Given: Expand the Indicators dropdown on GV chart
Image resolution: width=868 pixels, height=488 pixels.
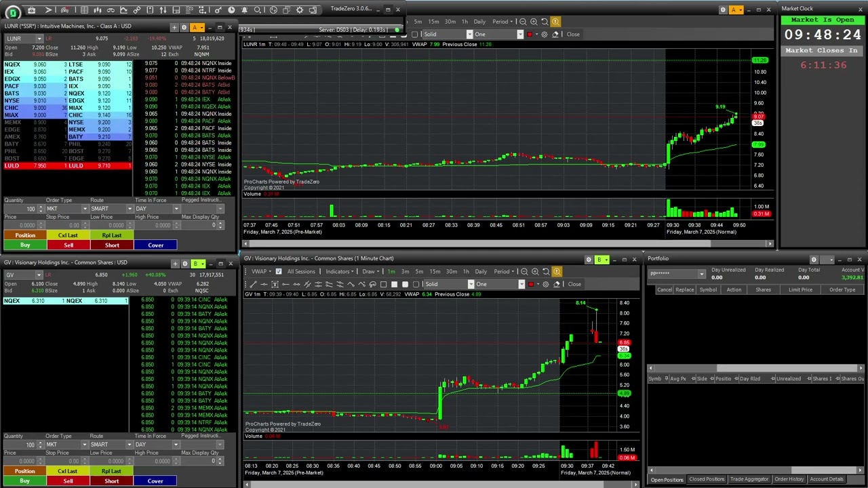Looking at the screenshot, I should tap(340, 271).
